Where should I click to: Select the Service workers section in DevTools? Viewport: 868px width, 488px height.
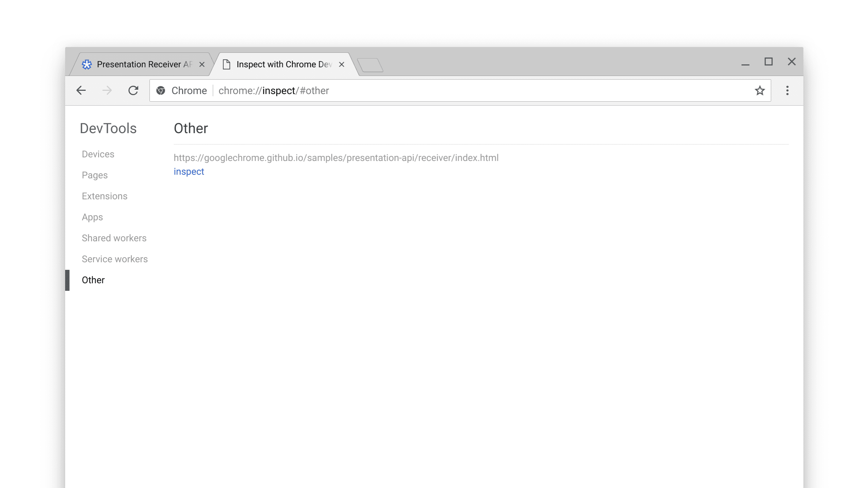[x=115, y=259]
